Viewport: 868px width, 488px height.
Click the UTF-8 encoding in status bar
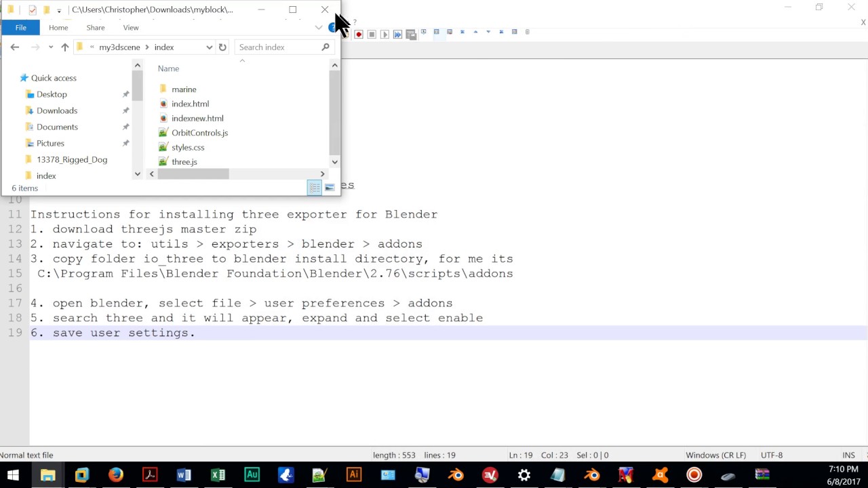point(772,455)
